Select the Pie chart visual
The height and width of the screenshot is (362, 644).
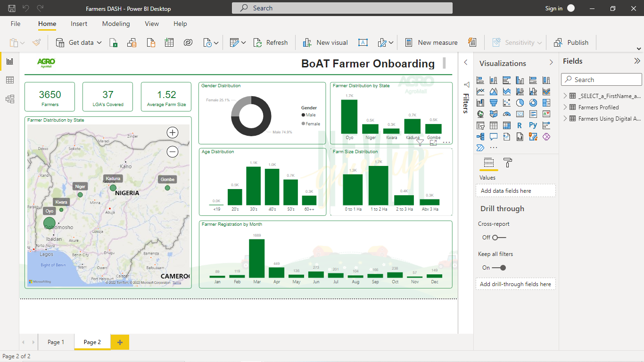pyautogui.click(x=520, y=102)
